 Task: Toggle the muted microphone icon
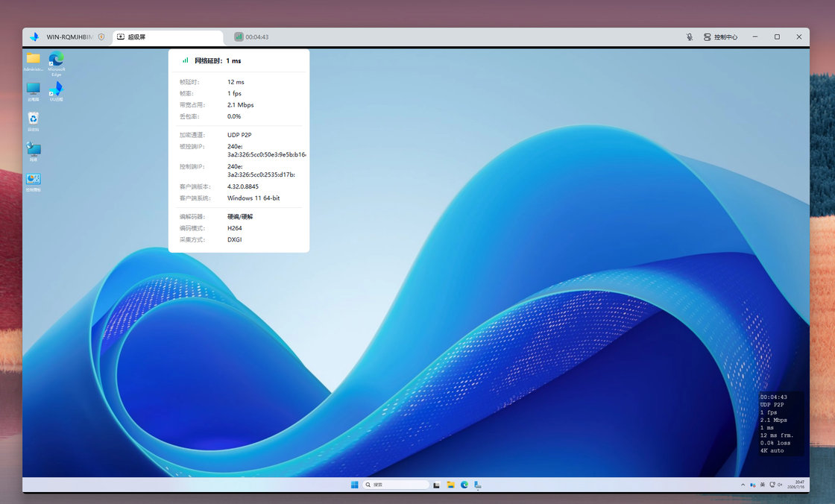pyautogui.click(x=690, y=37)
